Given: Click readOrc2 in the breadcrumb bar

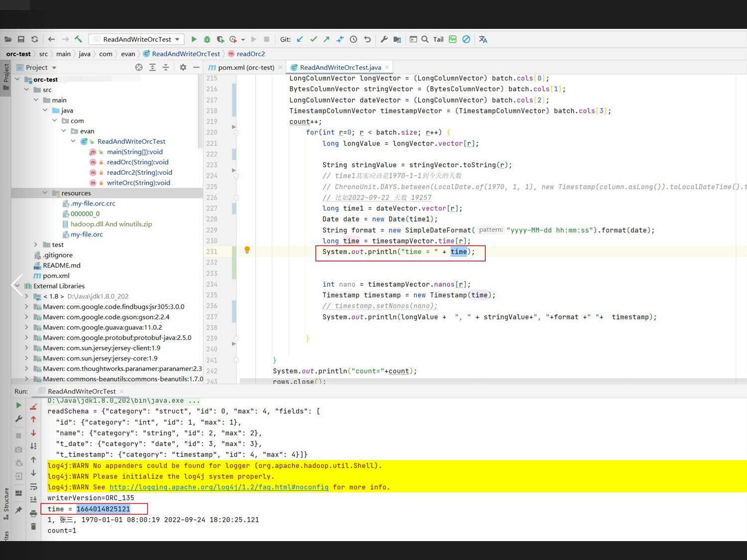Looking at the screenshot, I should 251,54.
